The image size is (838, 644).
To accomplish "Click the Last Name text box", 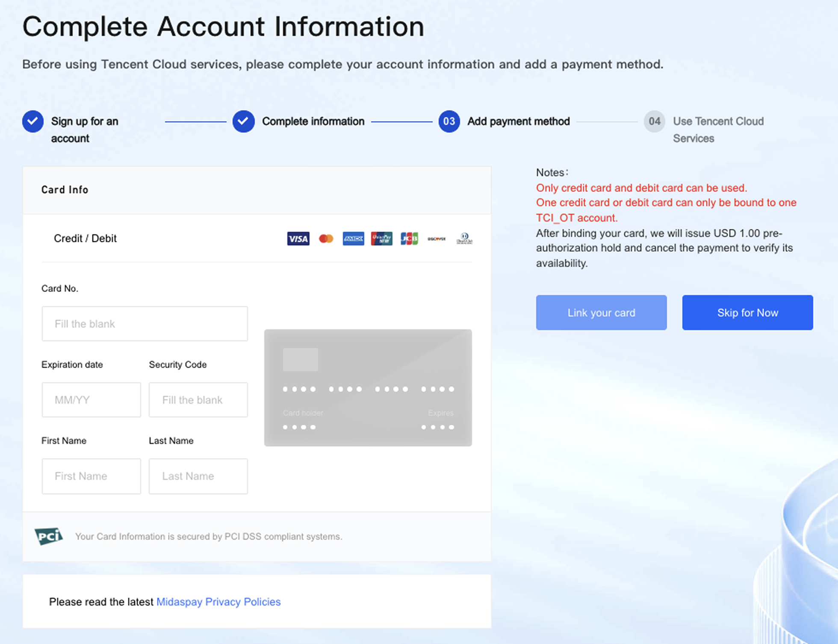I will click(198, 476).
